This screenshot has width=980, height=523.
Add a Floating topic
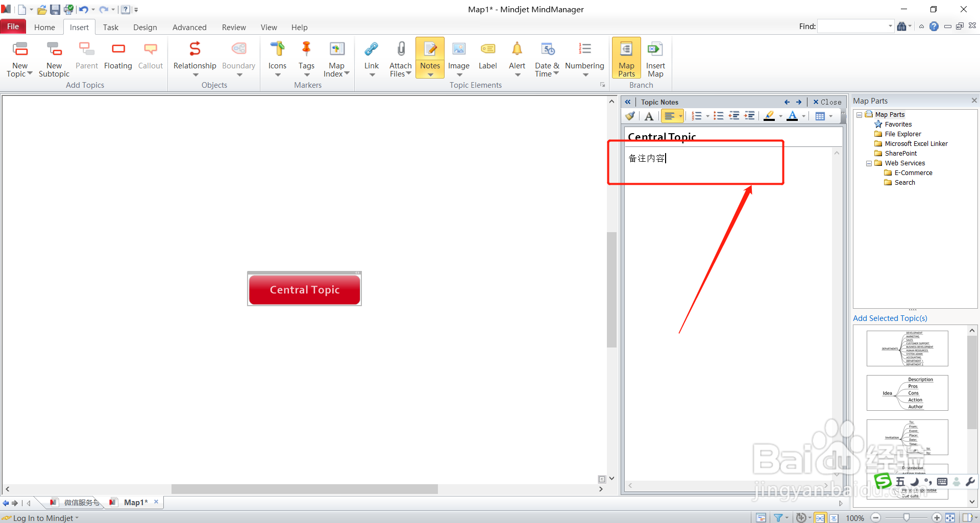coord(118,56)
